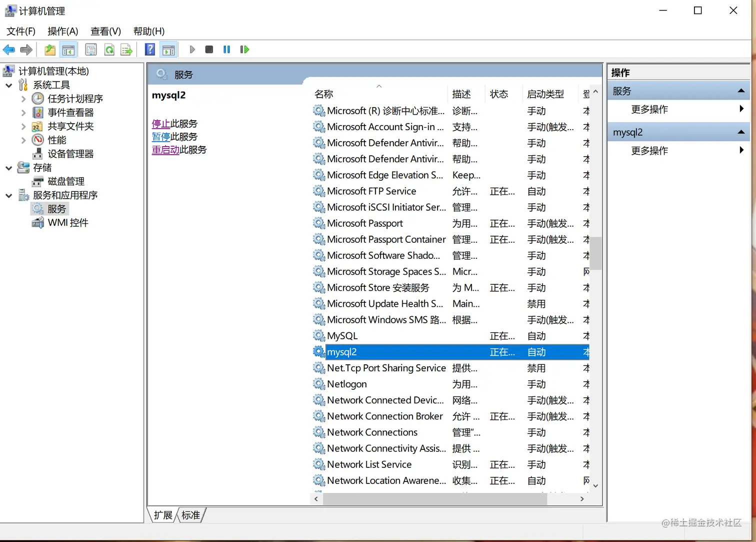Select the mysql2 service row

451,352
